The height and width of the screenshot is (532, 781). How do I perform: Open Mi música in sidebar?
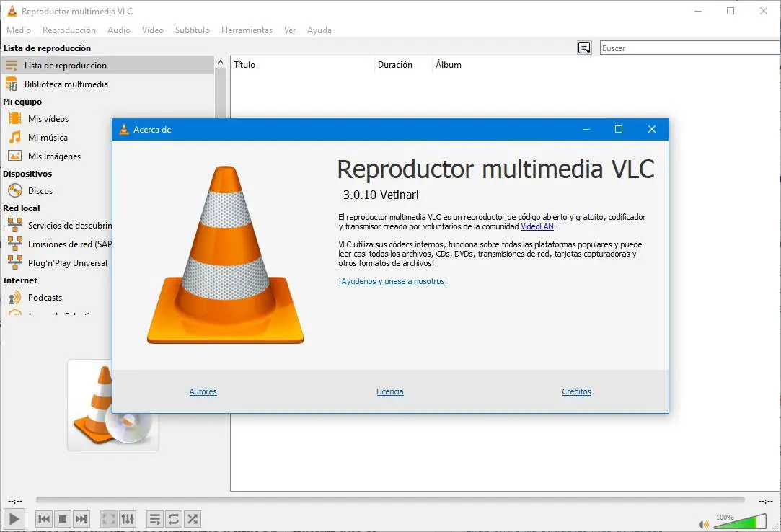pyautogui.click(x=48, y=138)
